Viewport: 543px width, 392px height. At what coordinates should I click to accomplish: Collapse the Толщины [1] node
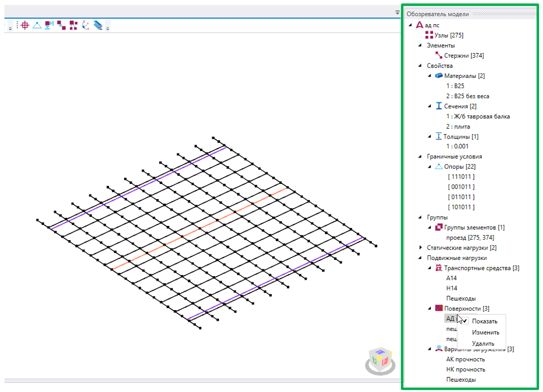430,137
